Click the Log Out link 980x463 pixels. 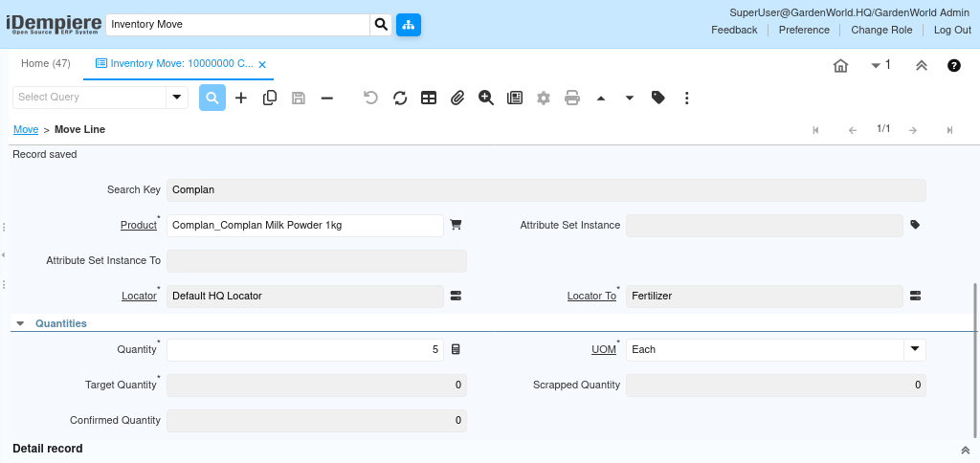pos(952,30)
